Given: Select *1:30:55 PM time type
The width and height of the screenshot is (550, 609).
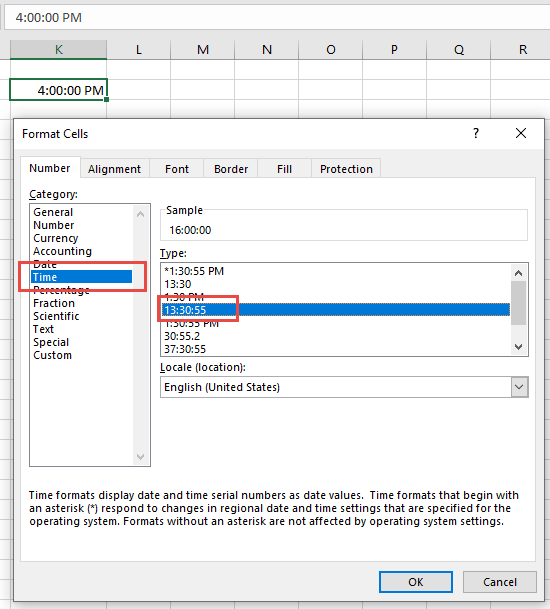Looking at the screenshot, I should (194, 271).
